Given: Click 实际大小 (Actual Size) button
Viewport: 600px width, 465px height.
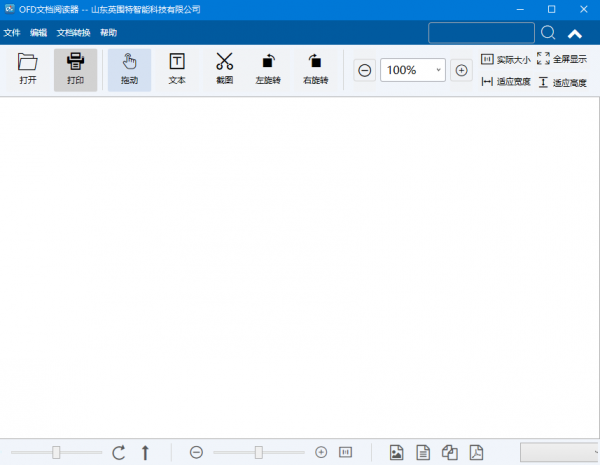Looking at the screenshot, I should tap(506, 59).
